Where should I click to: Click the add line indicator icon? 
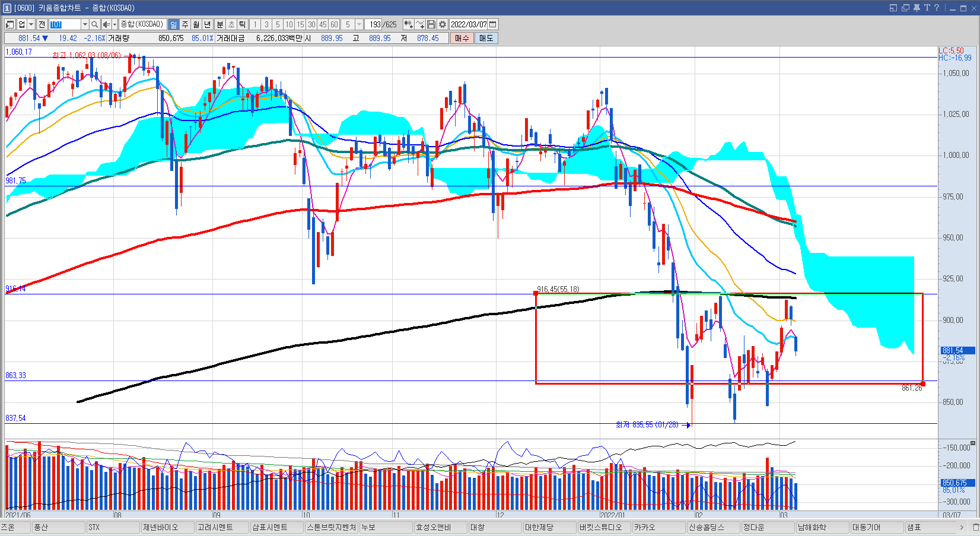[x=420, y=24]
